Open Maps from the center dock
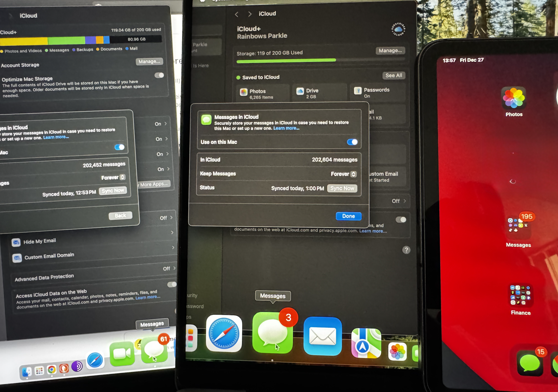The width and height of the screenshot is (558, 392). [366, 343]
